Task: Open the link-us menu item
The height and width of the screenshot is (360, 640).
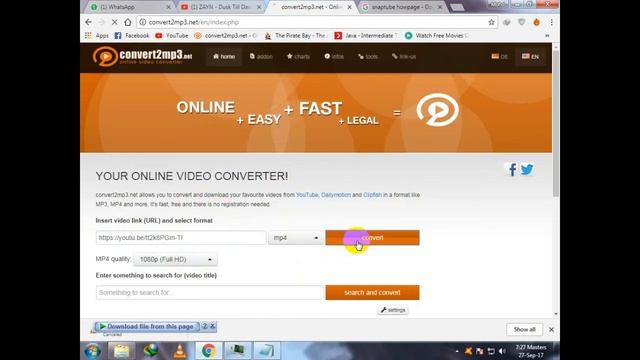Action: tap(404, 56)
